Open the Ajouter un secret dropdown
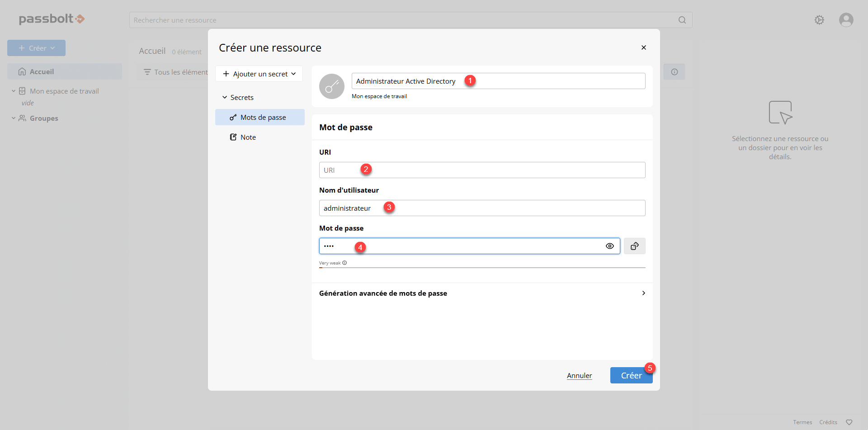868x430 pixels. (259, 74)
